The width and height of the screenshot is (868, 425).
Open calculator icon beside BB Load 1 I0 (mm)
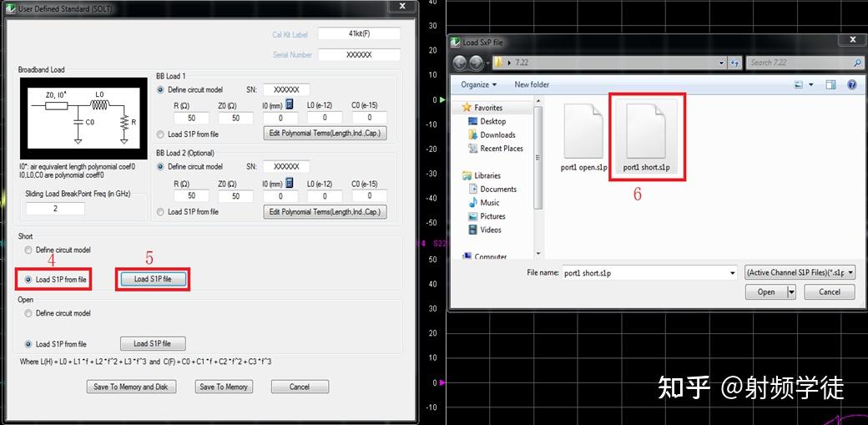click(289, 104)
